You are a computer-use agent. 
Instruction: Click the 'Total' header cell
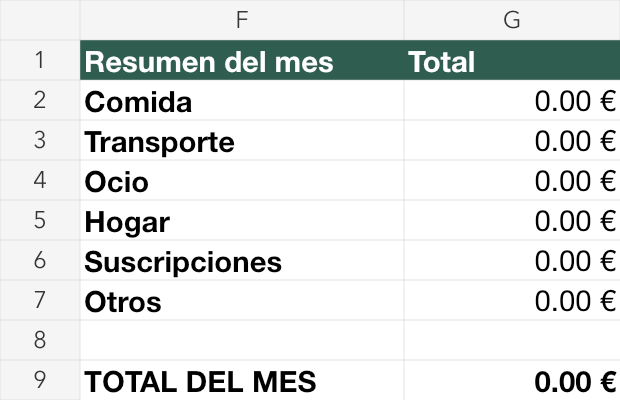coord(512,60)
